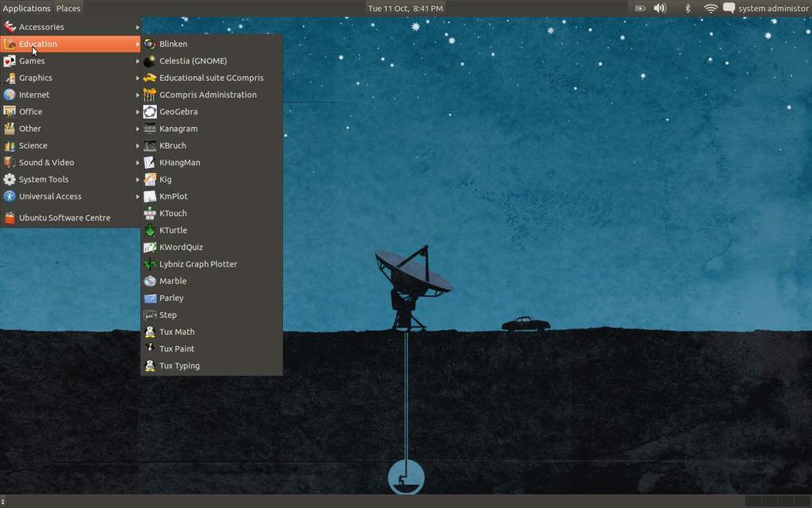812x508 pixels.
Task: Click the KWordQuiz icon
Action: tap(150, 248)
